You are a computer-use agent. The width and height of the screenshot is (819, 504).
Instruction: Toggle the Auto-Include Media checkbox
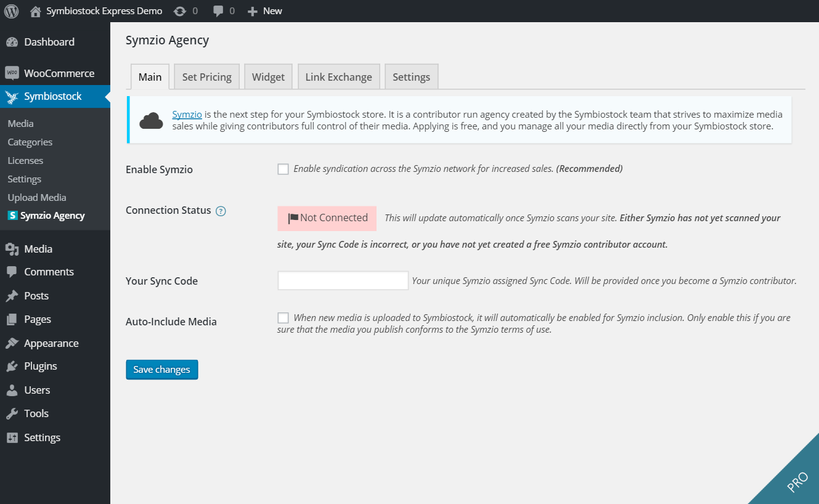(283, 318)
